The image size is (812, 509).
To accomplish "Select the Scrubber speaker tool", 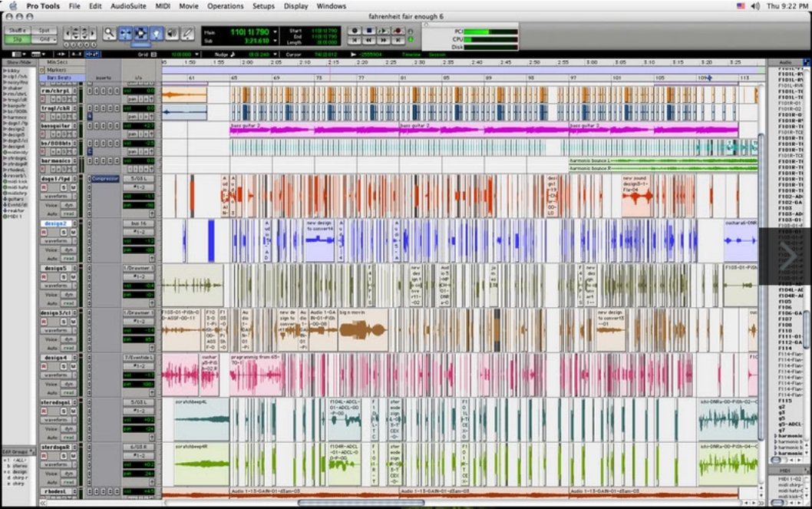I will point(172,34).
